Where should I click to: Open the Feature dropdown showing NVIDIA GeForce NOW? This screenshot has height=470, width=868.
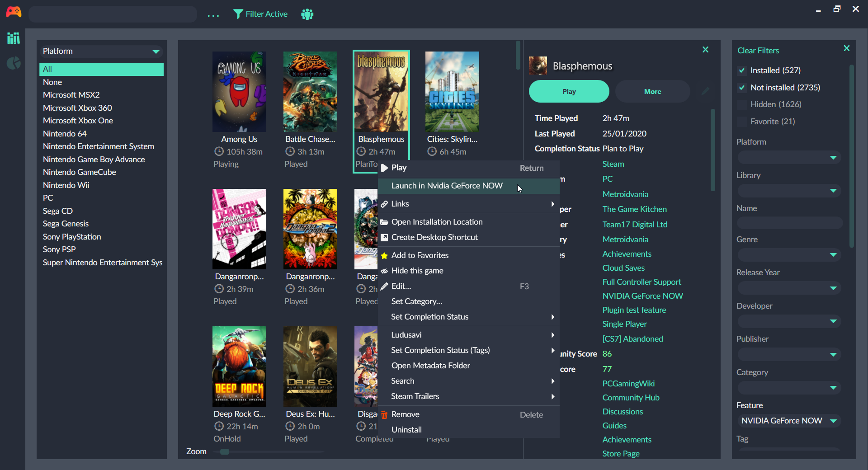pos(789,421)
